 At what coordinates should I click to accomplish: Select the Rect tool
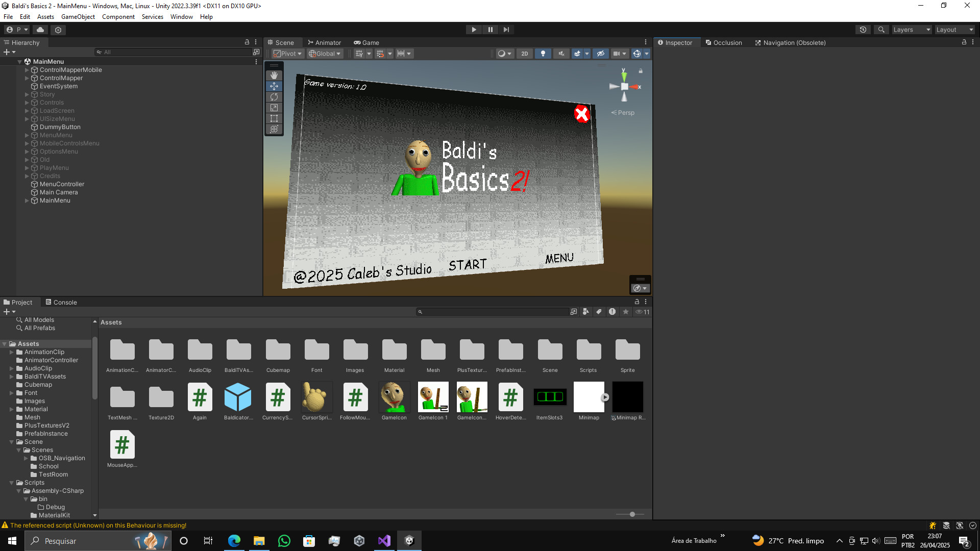(274, 118)
